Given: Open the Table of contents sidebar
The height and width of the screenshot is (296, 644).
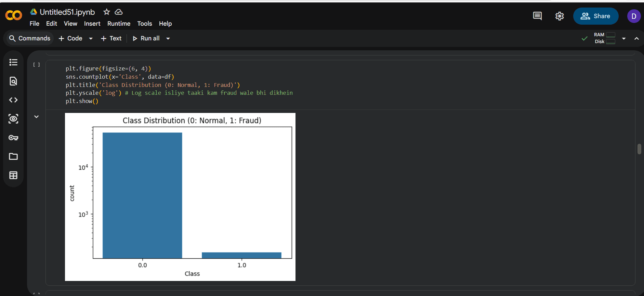Looking at the screenshot, I should [x=13, y=62].
